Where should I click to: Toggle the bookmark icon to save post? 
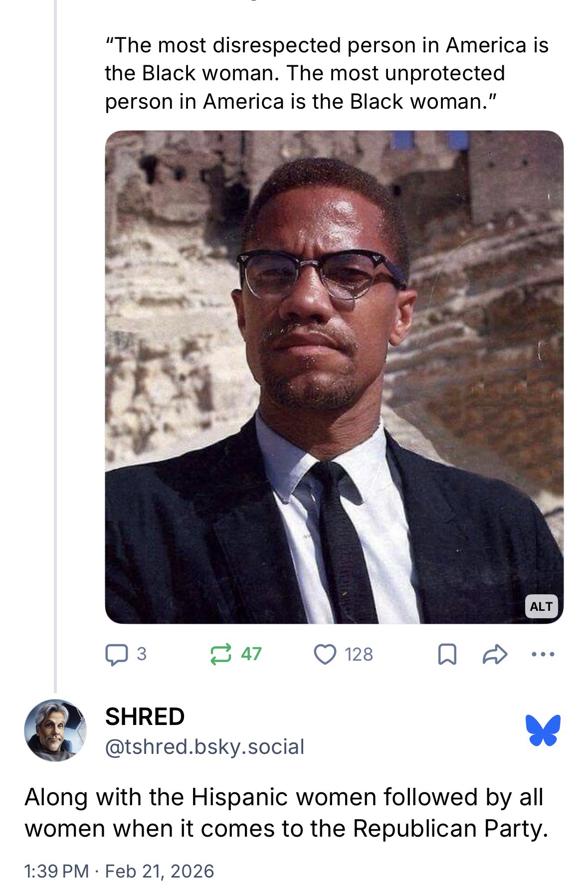point(447,654)
